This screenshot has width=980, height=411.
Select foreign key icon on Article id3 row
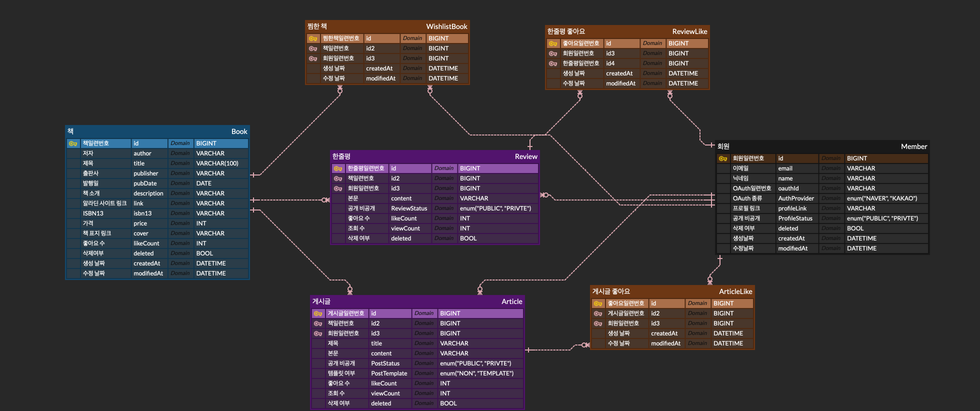pyautogui.click(x=318, y=333)
